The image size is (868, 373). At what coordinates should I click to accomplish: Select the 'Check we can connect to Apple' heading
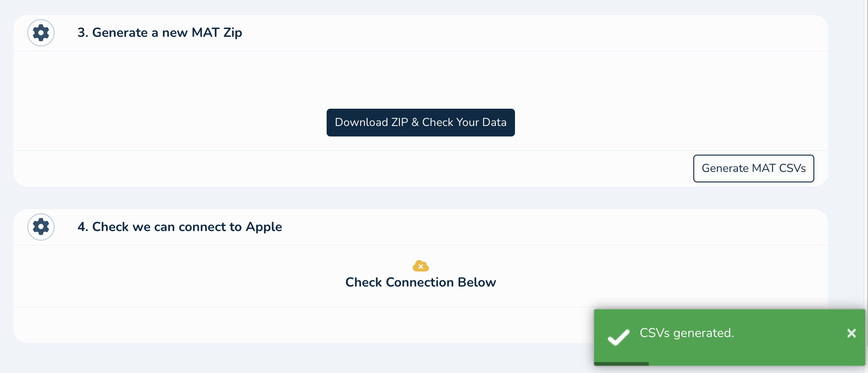pyautogui.click(x=187, y=227)
